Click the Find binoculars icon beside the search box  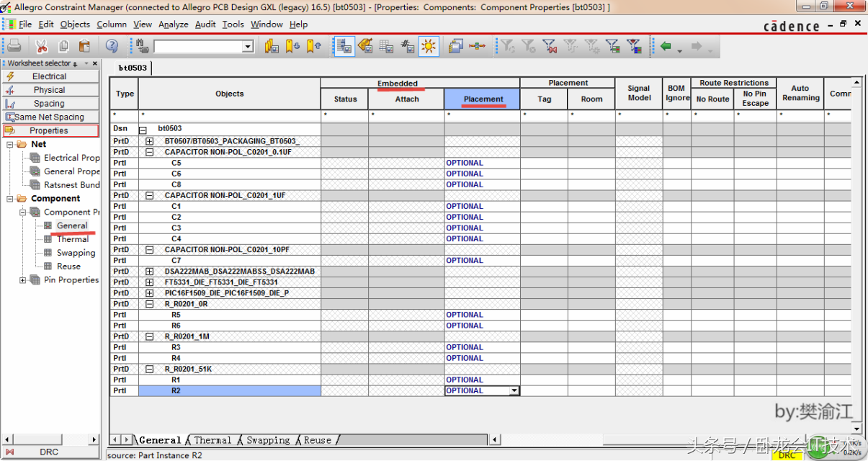pyautogui.click(x=143, y=46)
